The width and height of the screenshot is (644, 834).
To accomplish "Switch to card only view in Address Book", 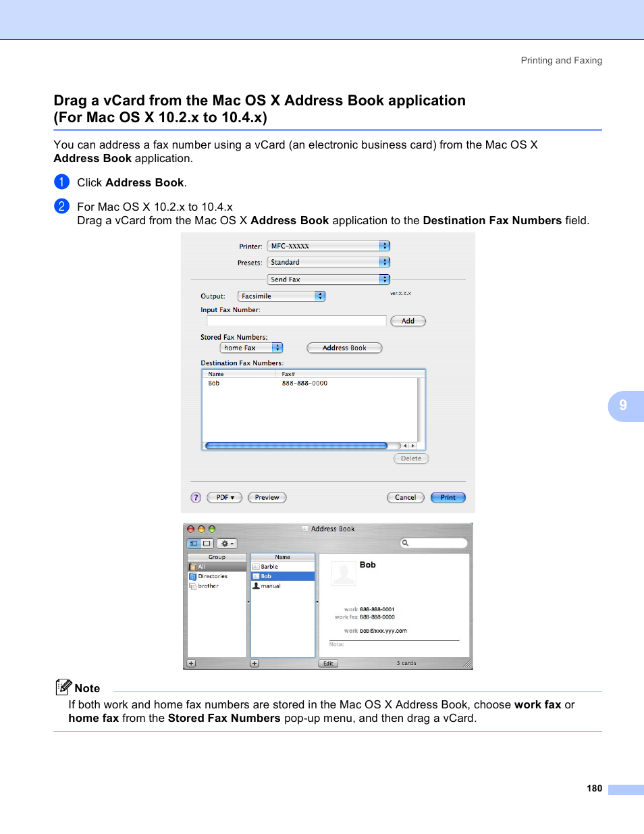I will 207,543.
